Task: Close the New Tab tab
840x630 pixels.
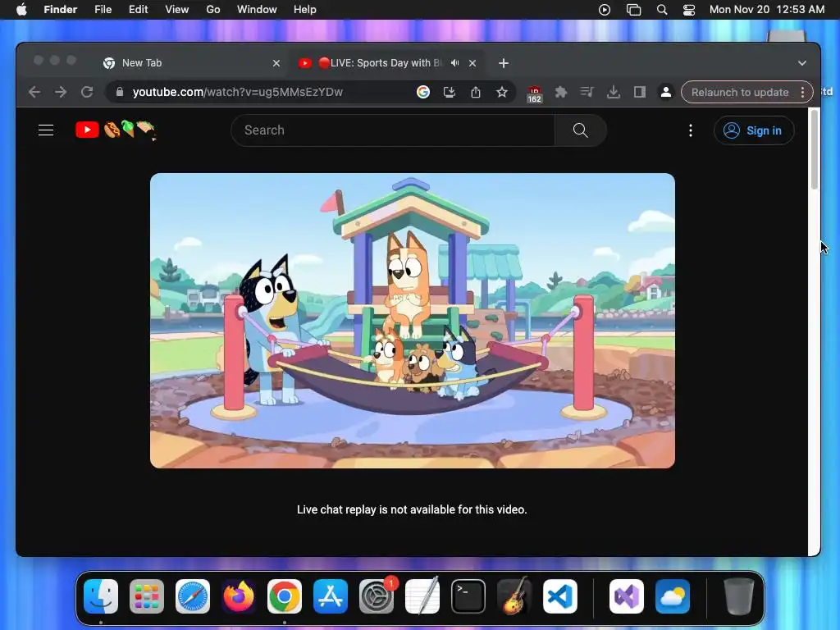Action: point(276,63)
